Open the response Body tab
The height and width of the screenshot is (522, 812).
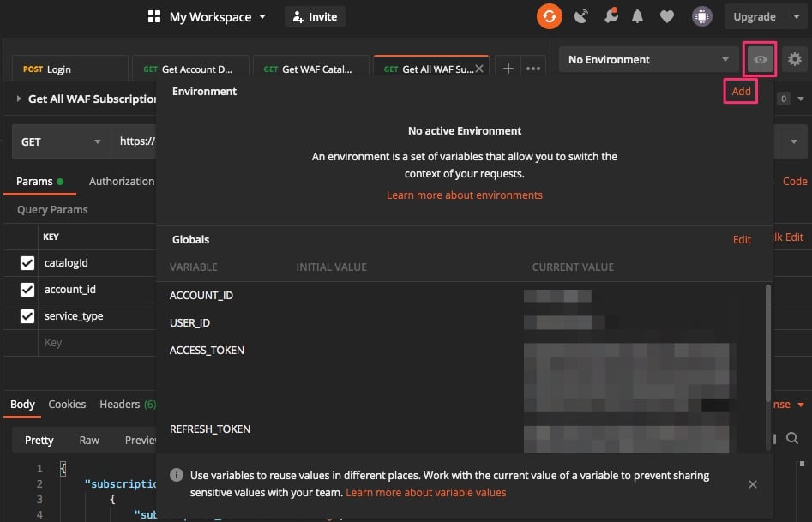22,404
